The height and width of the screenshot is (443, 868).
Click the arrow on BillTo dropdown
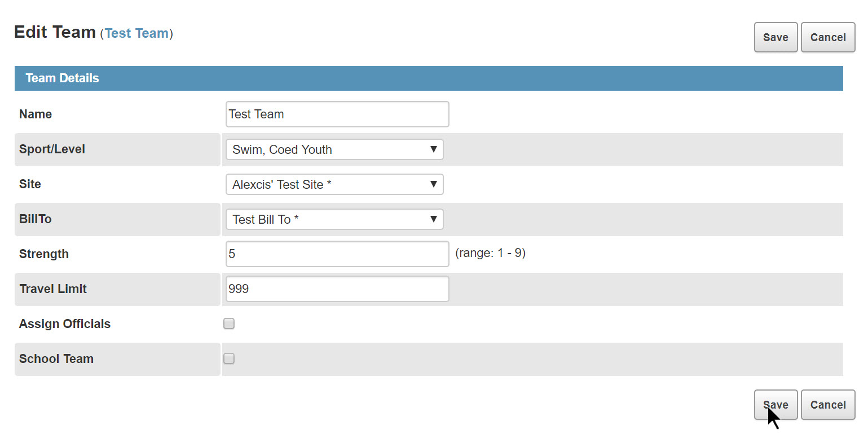pyautogui.click(x=433, y=220)
